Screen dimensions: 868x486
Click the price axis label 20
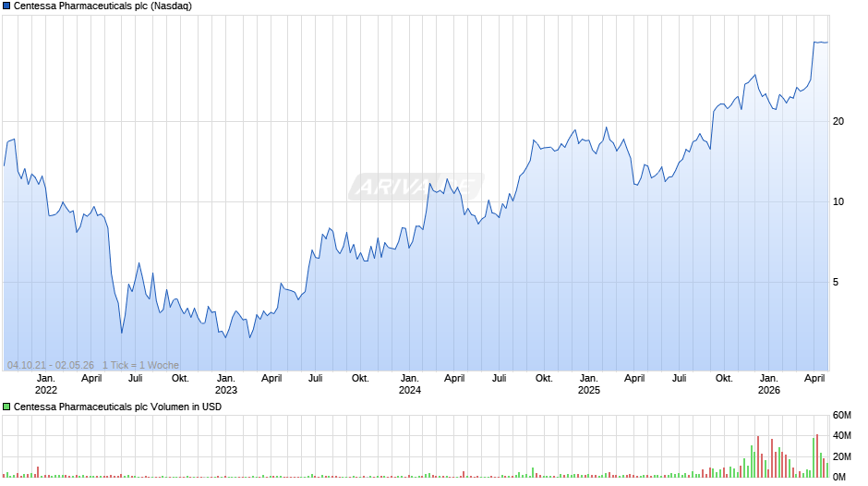tap(838, 121)
